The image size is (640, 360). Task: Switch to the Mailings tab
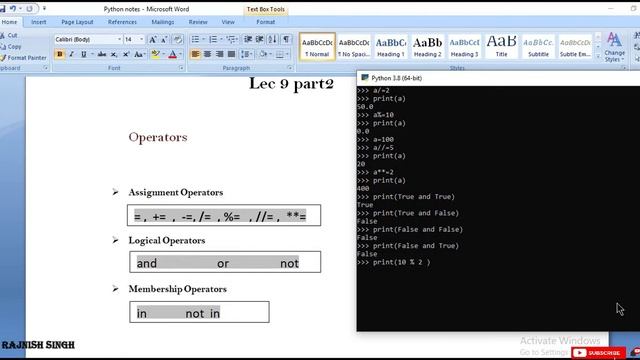[x=162, y=22]
